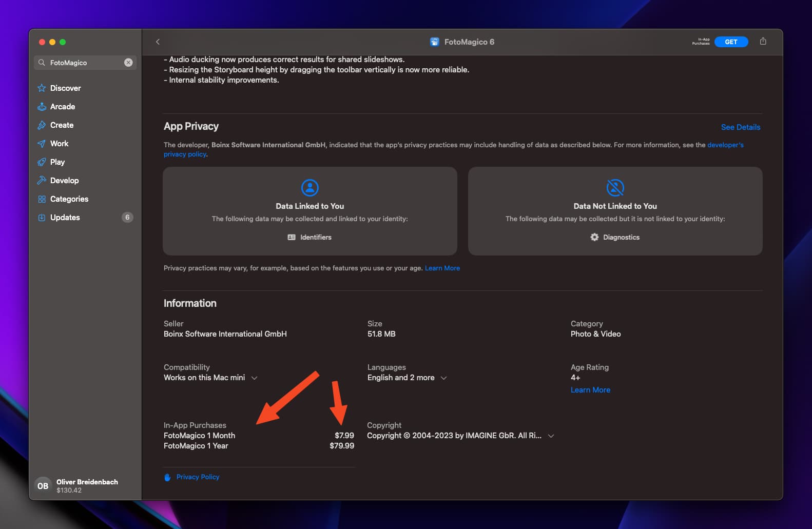This screenshot has height=529, width=812.
Task: Click seller Boinx Software International GmbH
Action: pos(225,334)
